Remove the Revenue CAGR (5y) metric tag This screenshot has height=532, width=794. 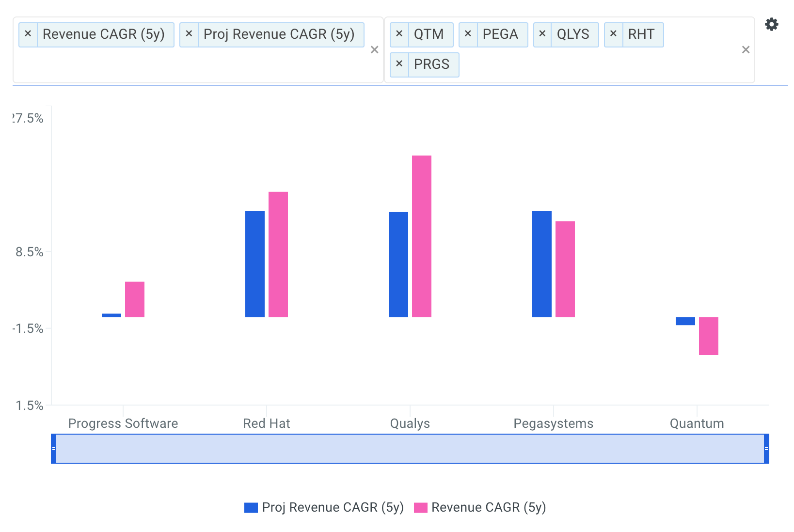point(28,34)
